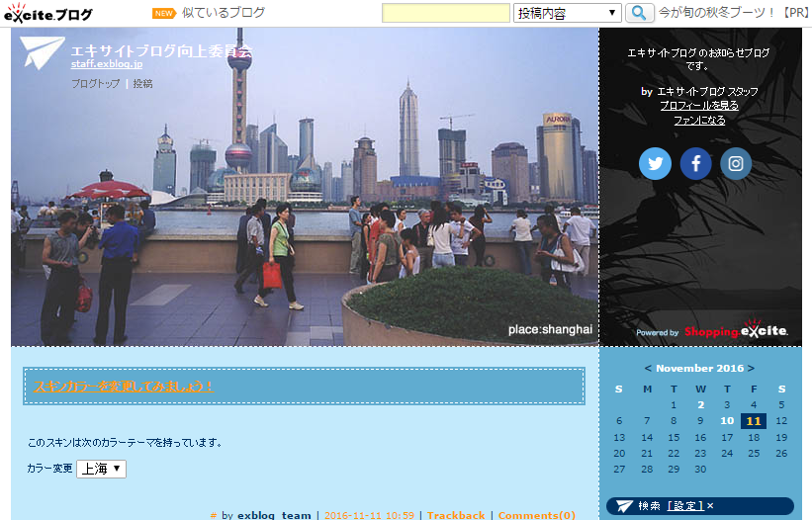The width and height of the screenshot is (812, 520).
Task: Click the Shopping excite logo
Action: pyautogui.click(x=736, y=329)
